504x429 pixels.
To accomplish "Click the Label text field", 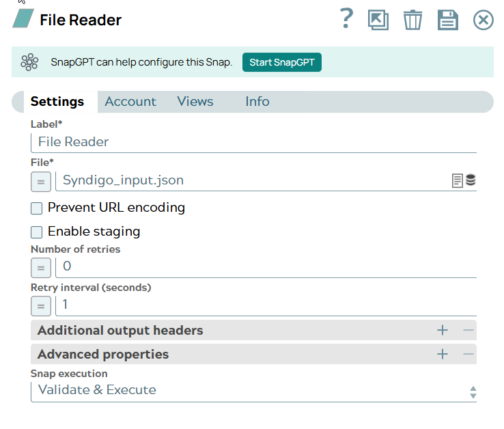I will point(253,142).
